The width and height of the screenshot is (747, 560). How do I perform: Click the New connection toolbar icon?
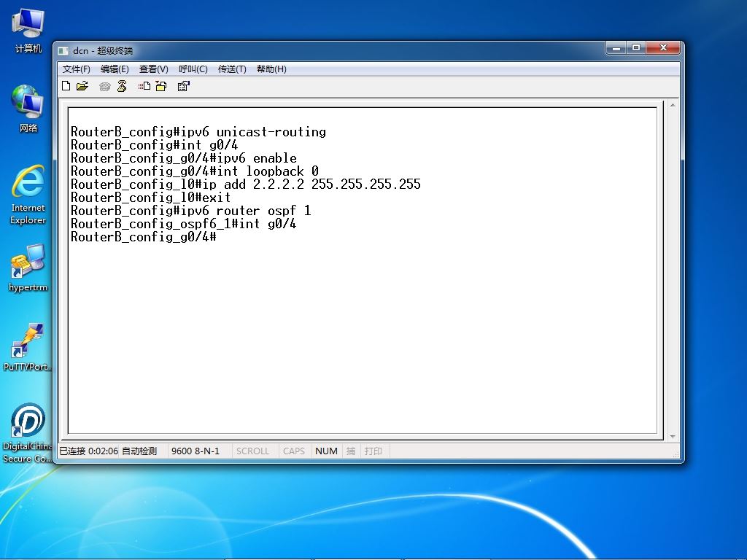pos(66,86)
